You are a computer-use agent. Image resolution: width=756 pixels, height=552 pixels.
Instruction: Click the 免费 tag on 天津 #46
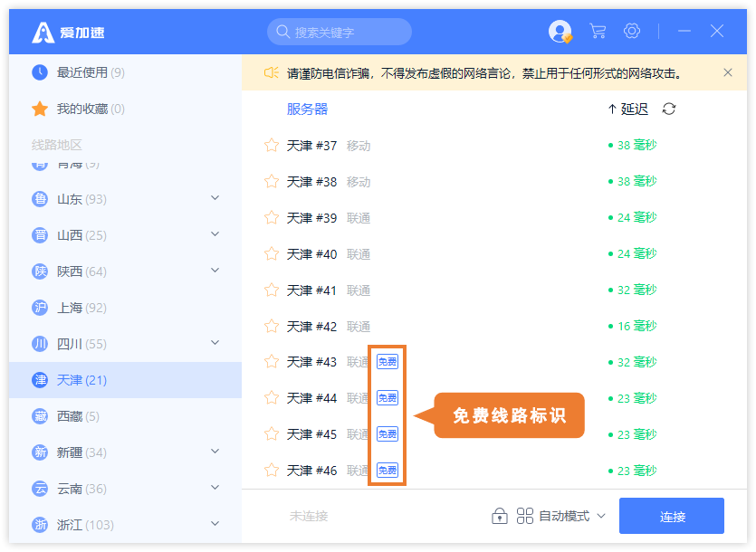tap(388, 470)
